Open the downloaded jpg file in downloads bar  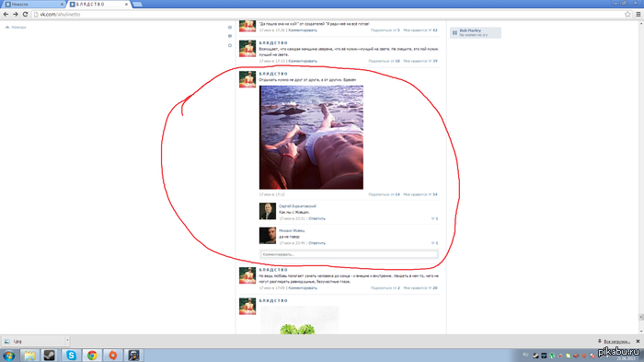pyautogui.click(x=33, y=341)
